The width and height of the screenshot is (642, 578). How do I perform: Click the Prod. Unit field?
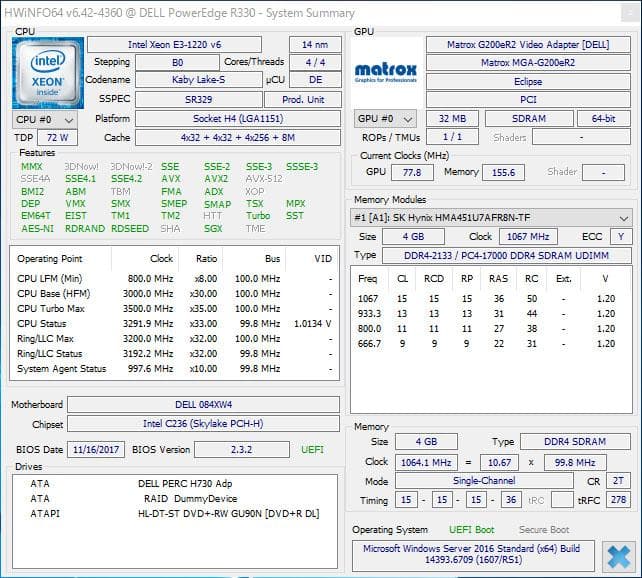303,99
